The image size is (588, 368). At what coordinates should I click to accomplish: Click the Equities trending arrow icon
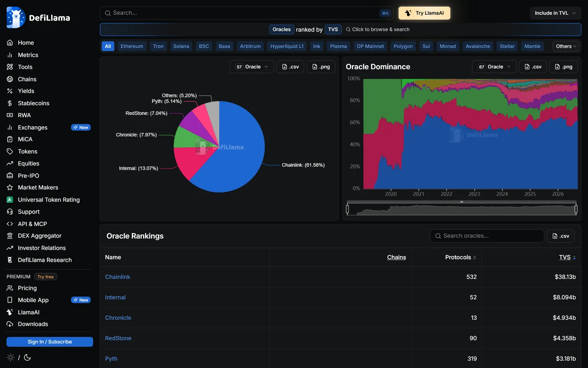(10, 164)
